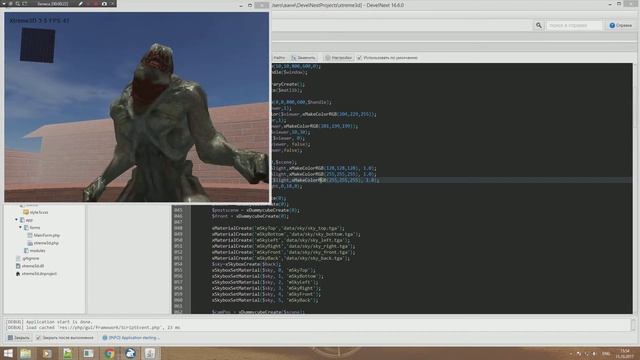Click code line number 050 in gutter
This screenshot has height=360, width=640.
tap(178, 240)
